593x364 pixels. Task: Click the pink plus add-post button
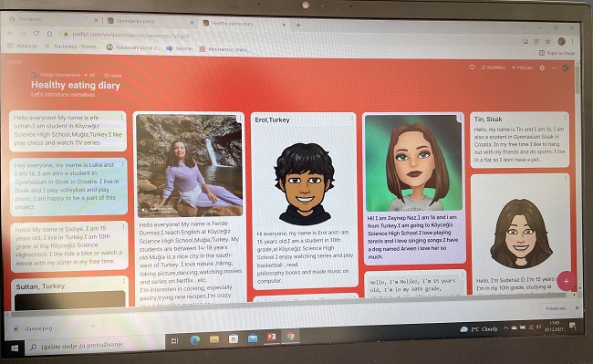coord(567,281)
